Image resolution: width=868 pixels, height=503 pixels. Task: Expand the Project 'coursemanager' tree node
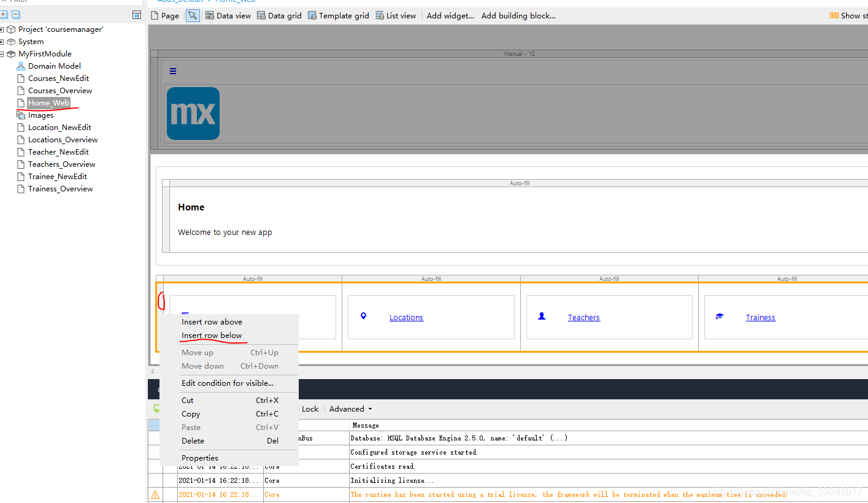coord(2,29)
